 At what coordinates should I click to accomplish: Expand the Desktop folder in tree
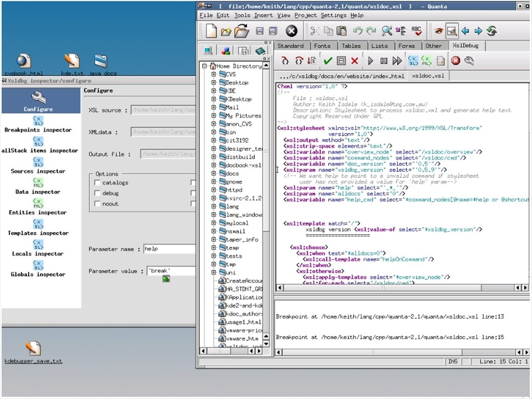coord(213,82)
